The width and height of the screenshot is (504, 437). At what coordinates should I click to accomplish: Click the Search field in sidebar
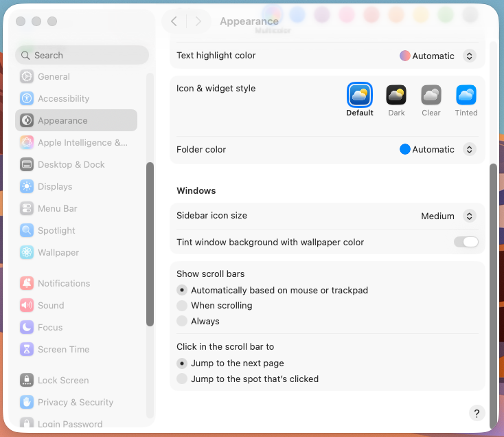click(82, 55)
